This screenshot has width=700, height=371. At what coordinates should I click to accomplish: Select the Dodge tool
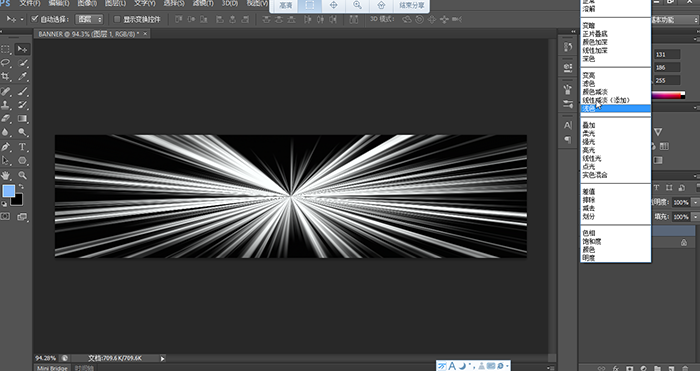click(22, 132)
